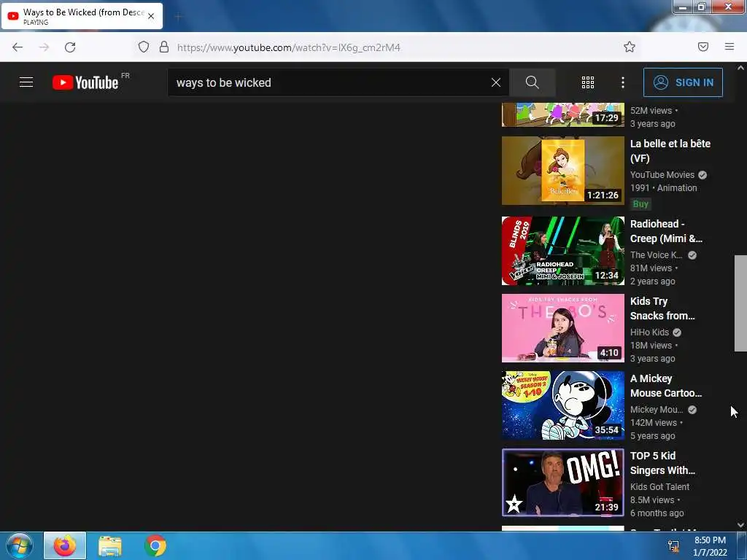Open the tracking protection shield
The image size is (747, 560).
point(144,47)
